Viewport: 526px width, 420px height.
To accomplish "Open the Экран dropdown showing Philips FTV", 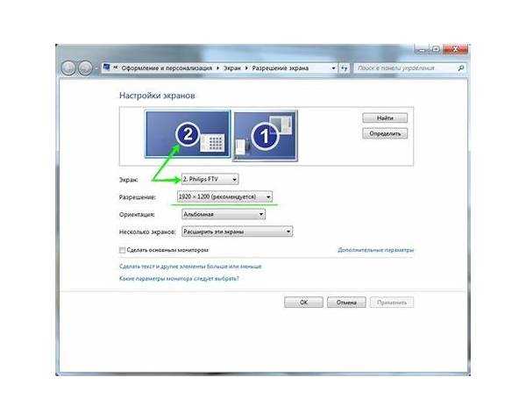I will click(x=210, y=180).
